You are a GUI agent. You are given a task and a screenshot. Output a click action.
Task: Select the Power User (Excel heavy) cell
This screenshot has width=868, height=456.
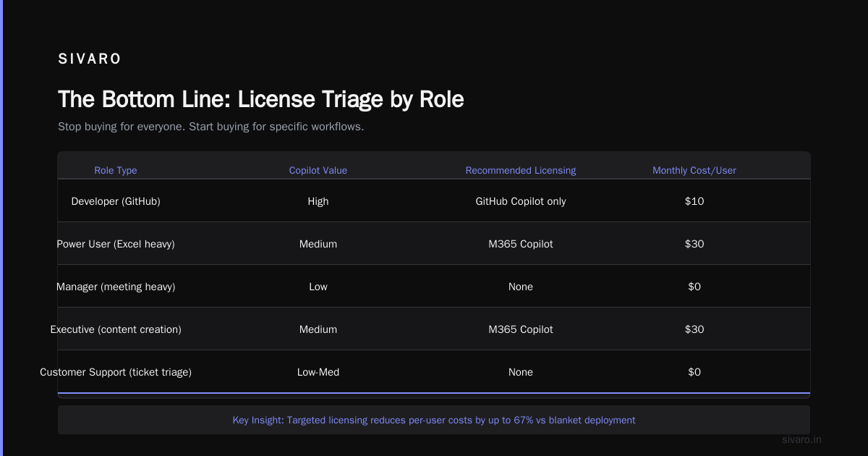[116, 244]
